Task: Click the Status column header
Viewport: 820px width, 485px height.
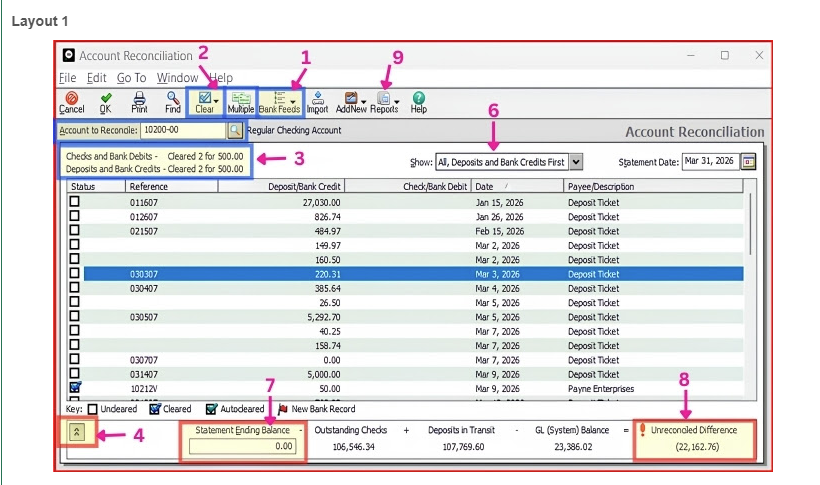Action: [96, 186]
